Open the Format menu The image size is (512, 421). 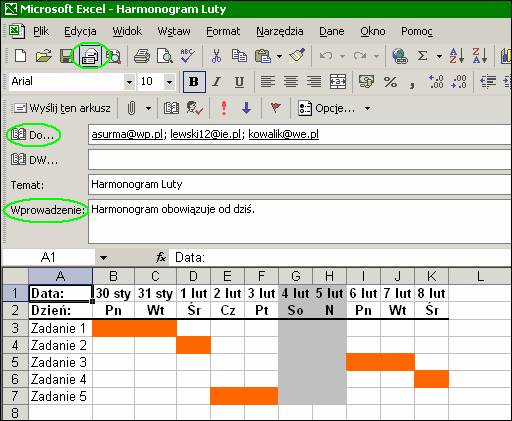click(x=223, y=31)
